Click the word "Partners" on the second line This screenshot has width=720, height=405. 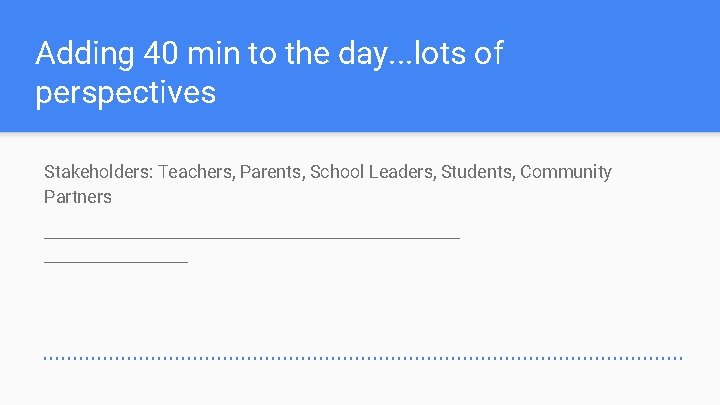coord(78,197)
